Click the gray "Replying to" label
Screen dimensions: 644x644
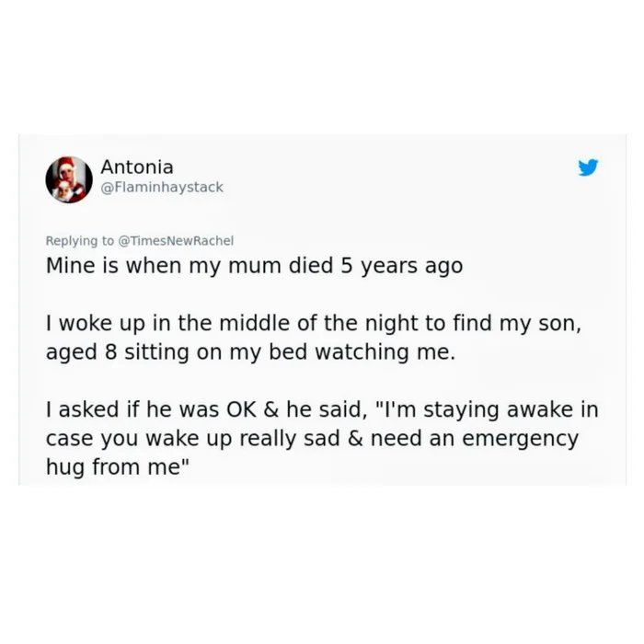80,241
